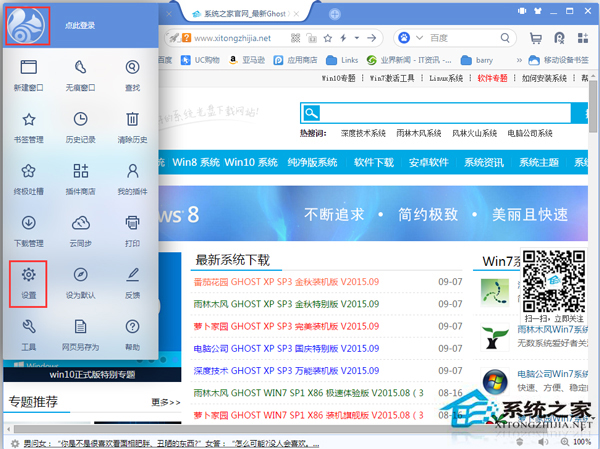The image size is (600, 449).
Task: Select the 查找 find option
Action: tap(132, 75)
